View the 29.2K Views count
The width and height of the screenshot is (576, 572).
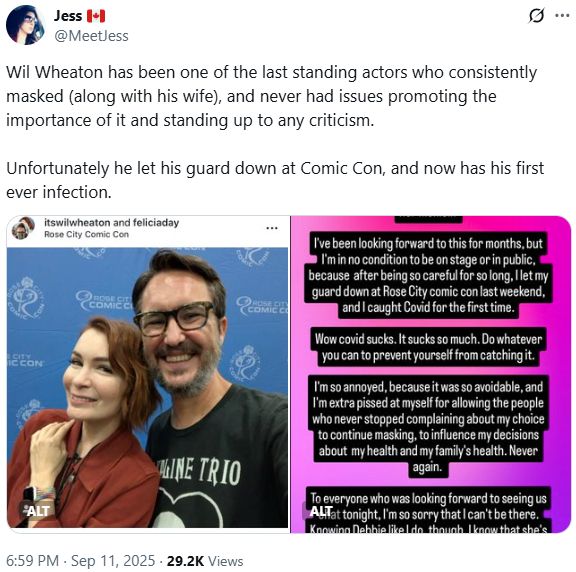(x=205, y=561)
